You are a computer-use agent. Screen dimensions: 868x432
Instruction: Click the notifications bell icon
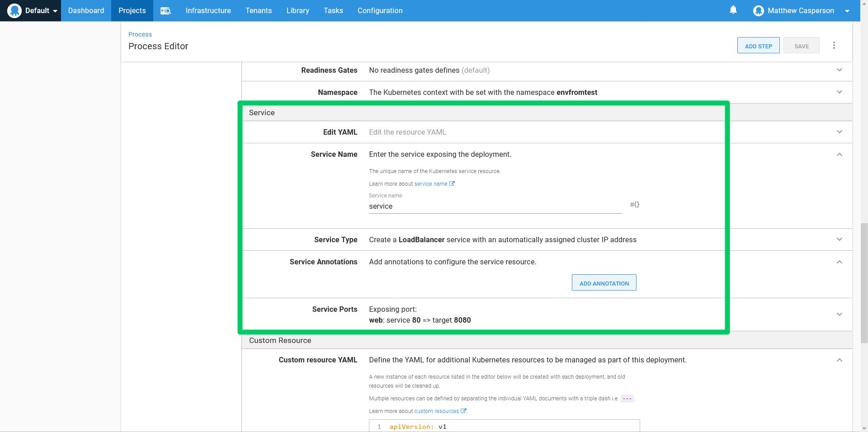733,10
